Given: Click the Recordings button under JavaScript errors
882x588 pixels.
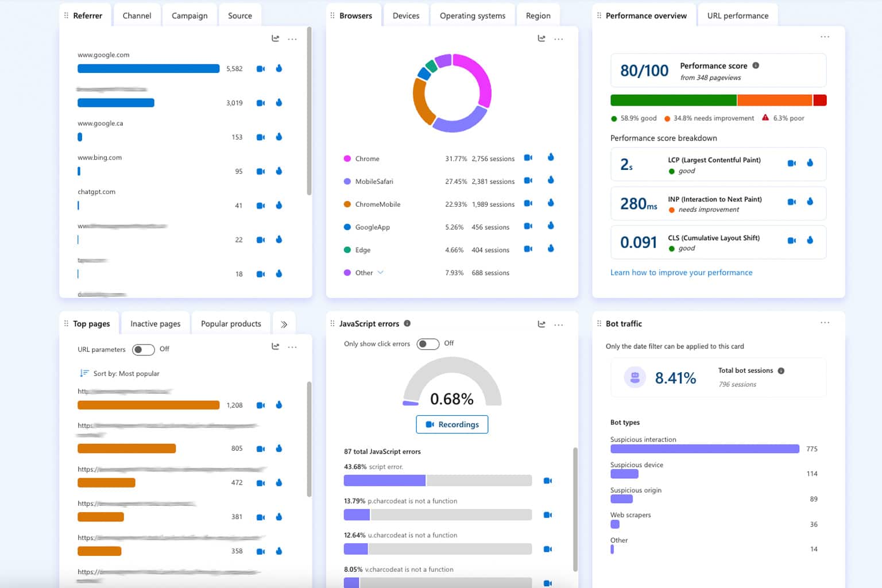Looking at the screenshot, I should [452, 424].
